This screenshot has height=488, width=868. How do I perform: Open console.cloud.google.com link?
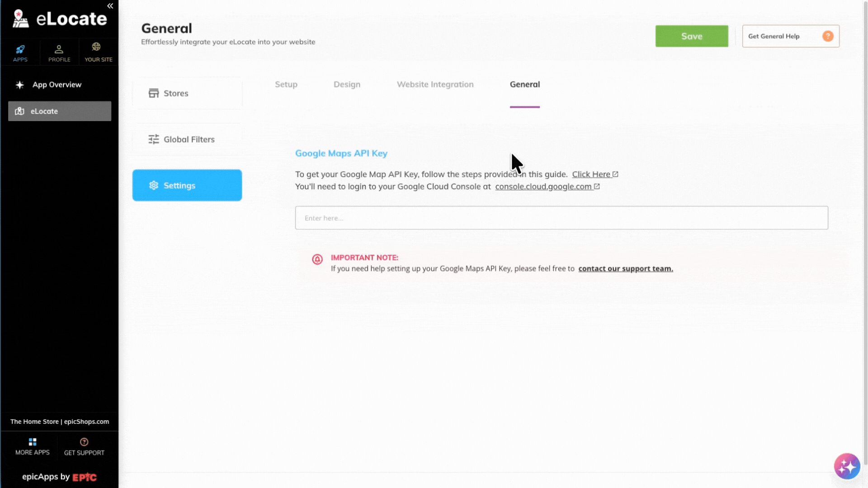547,187
